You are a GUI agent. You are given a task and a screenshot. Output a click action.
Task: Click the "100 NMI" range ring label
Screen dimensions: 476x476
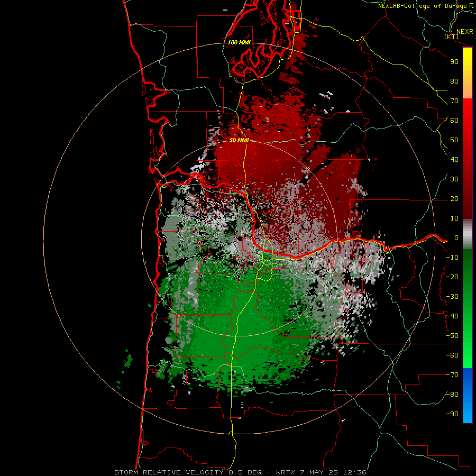tap(239, 42)
